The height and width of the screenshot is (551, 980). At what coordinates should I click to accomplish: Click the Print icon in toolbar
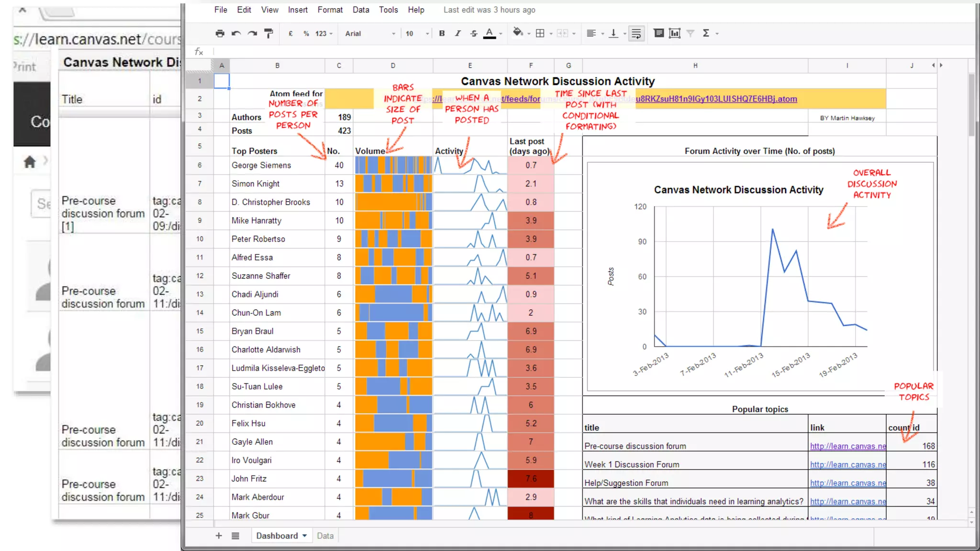(x=220, y=33)
